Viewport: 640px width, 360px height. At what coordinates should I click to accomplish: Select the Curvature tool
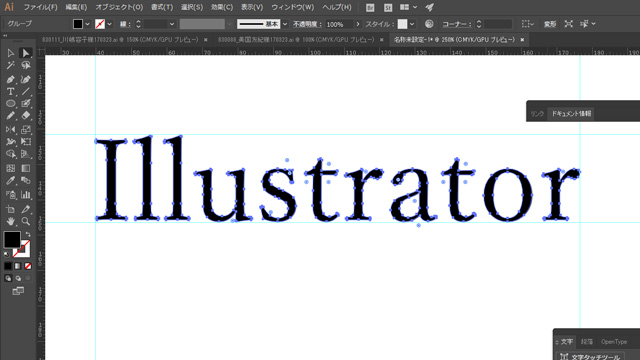[x=26, y=79]
